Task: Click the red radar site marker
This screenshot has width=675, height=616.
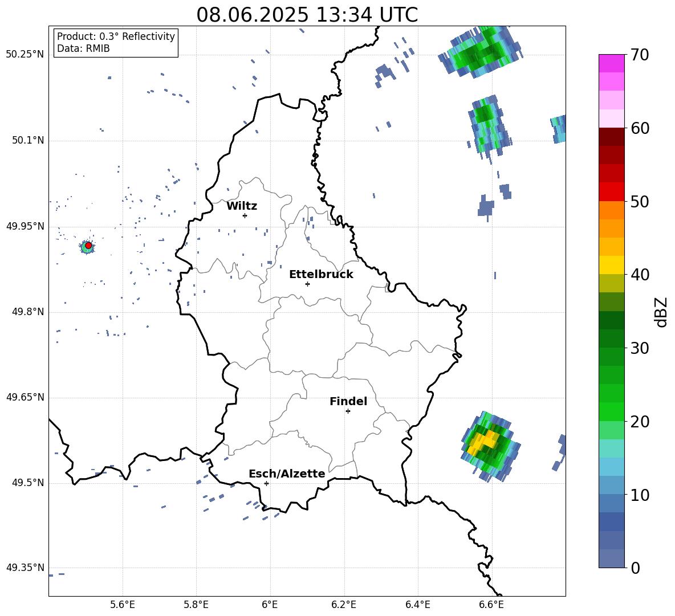Action: (x=88, y=246)
